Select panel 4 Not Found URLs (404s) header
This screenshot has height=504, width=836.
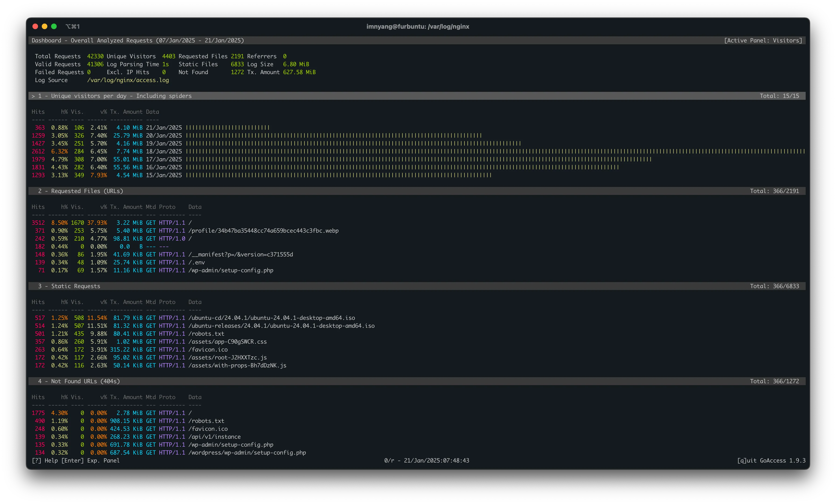417,381
